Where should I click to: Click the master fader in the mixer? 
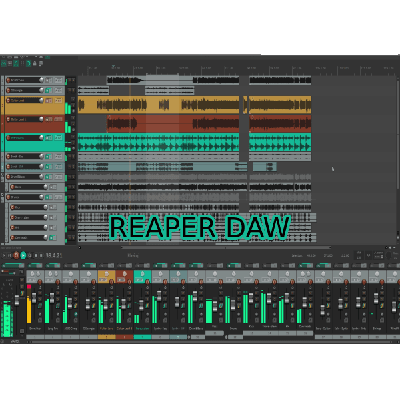click(x=17, y=300)
